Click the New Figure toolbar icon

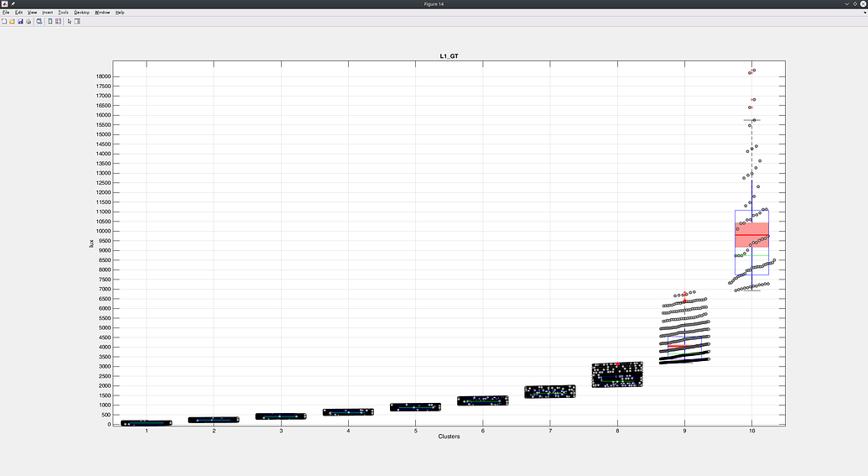click(4, 21)
